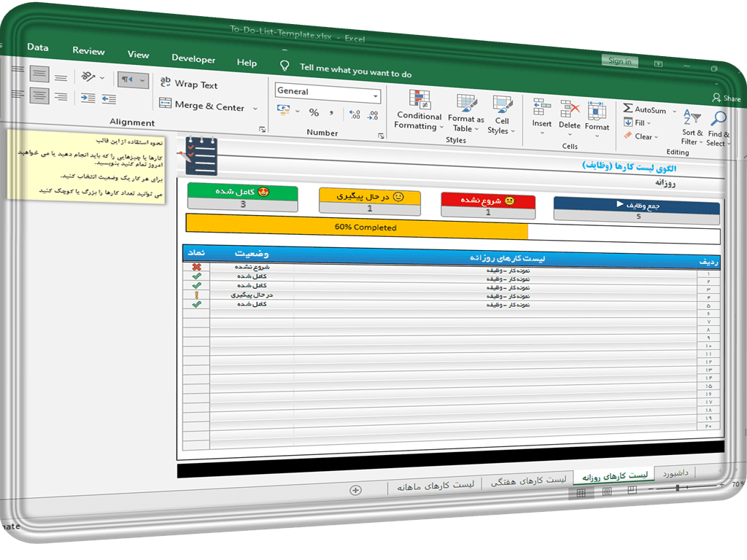Click the red X status symbol in row 1

point(196,267)
